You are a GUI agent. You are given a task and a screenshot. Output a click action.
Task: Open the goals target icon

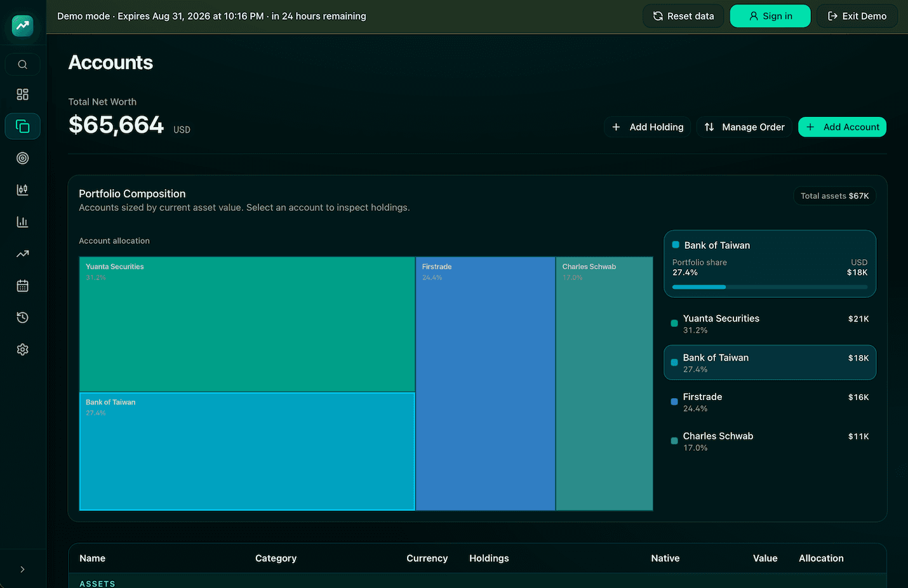point(22,158)
